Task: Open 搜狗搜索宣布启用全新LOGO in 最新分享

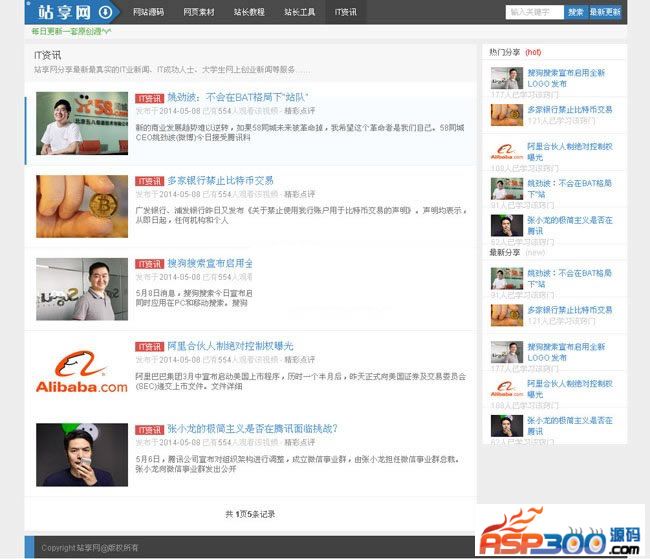Action: point(566,352)
